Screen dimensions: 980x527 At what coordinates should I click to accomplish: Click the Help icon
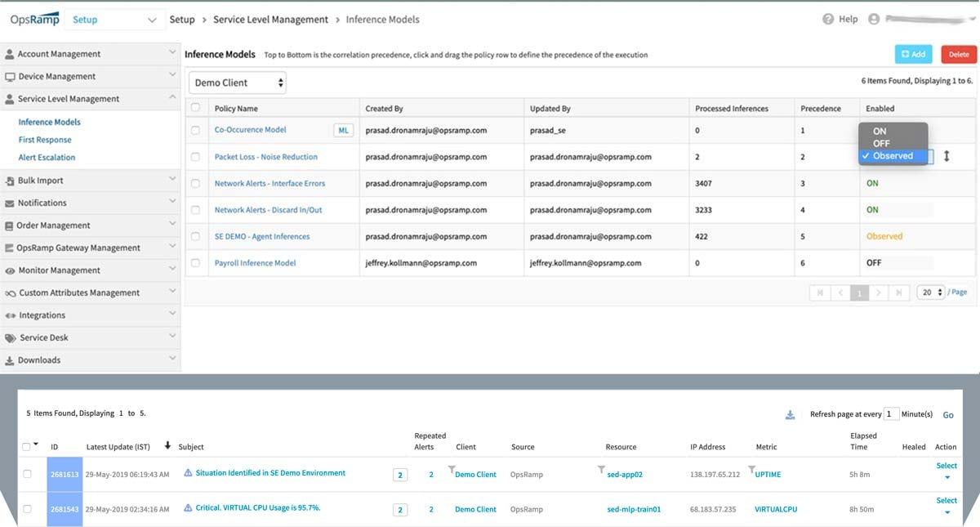click(827, 18)
